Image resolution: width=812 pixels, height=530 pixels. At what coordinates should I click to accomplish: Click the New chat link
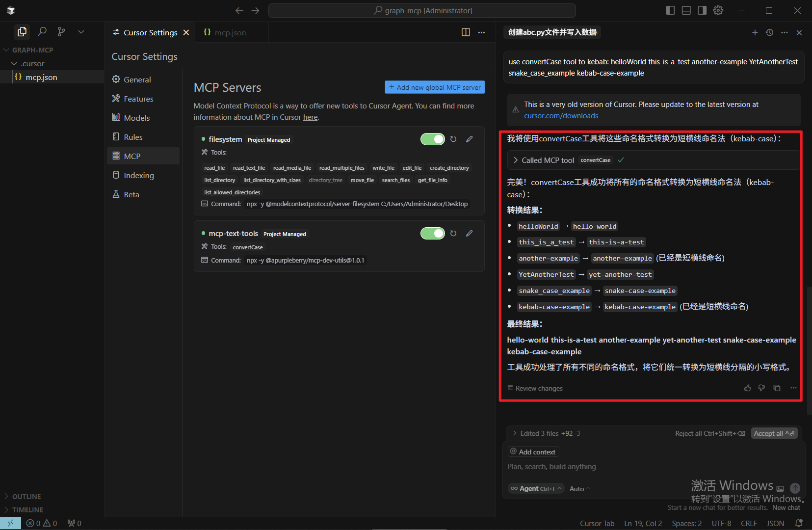(786, 508)
